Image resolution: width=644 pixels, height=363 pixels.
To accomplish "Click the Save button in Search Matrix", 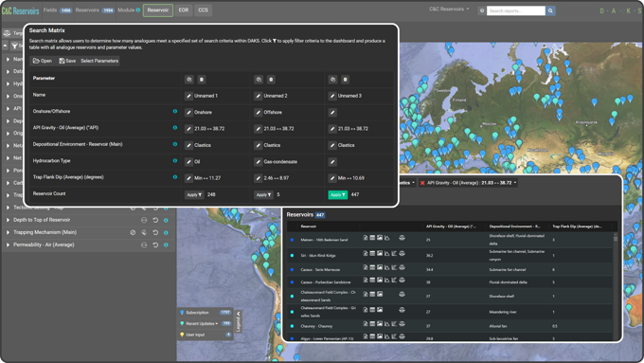I will click(x=67, y=61).
